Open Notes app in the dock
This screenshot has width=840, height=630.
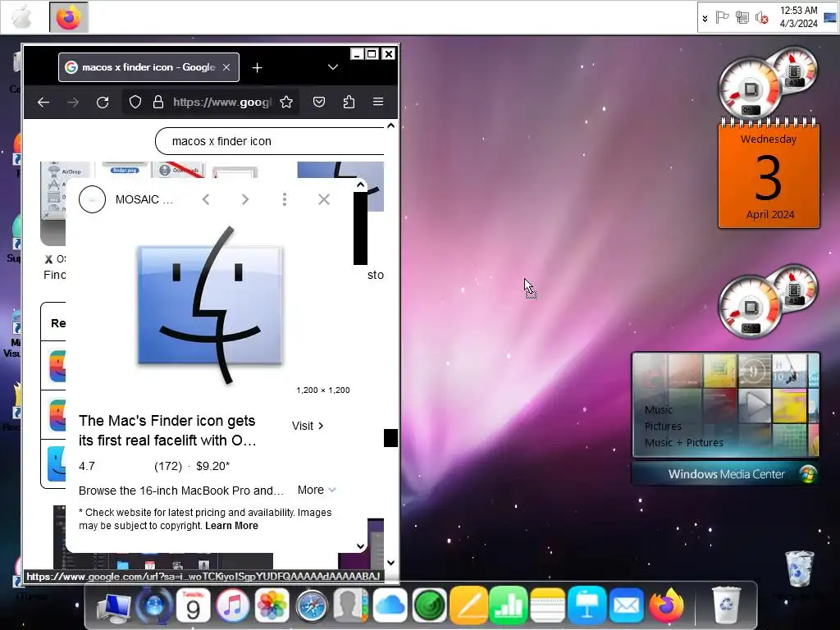pyautogui.click(x=547, y=605)
